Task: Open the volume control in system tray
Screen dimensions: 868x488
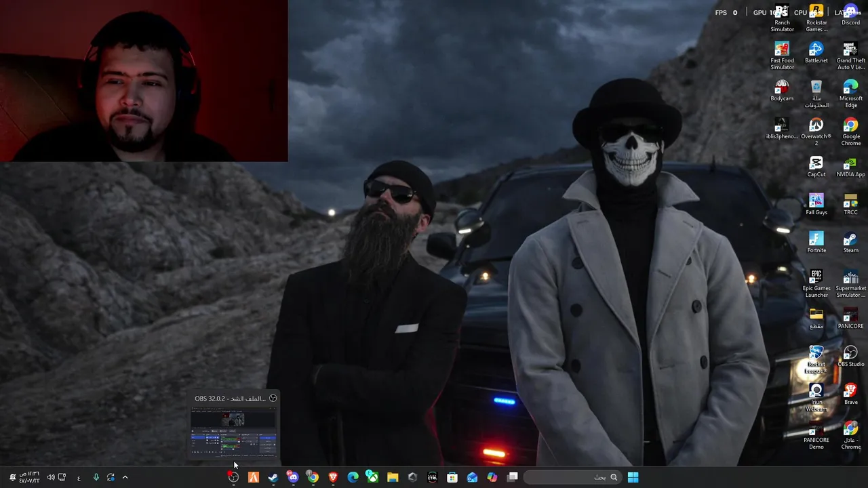Action: tap(50, 477)
